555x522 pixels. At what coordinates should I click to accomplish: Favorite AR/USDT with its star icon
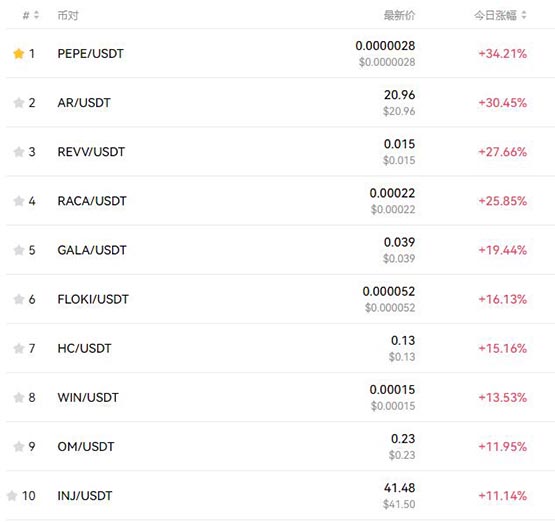pyautogui.click(x=18, y=103)
